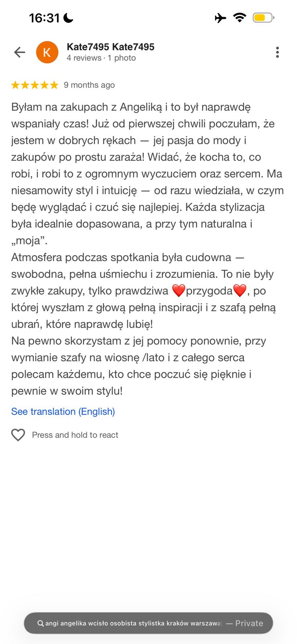
Task: Click See translation (English) link
Action: pos(63,411)
